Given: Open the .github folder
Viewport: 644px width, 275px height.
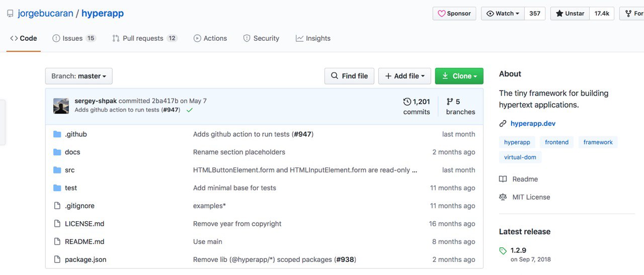Looking at the screenshot, I should point(76,134).
